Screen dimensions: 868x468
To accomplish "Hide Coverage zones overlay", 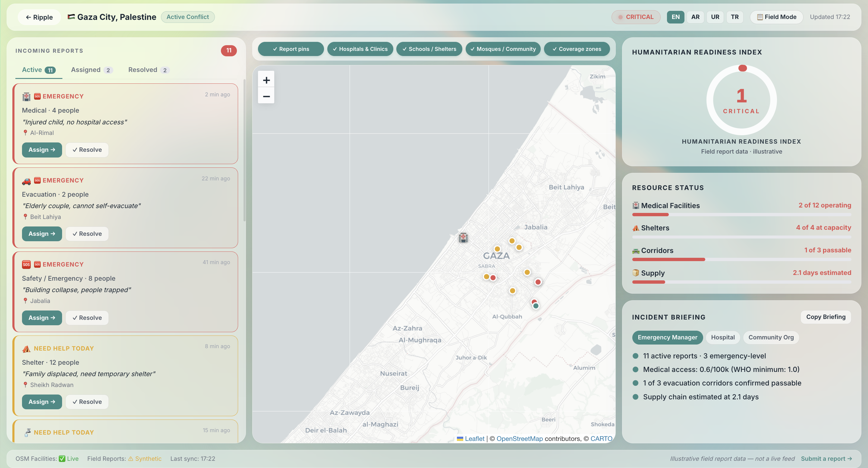I will pos(577,49).
